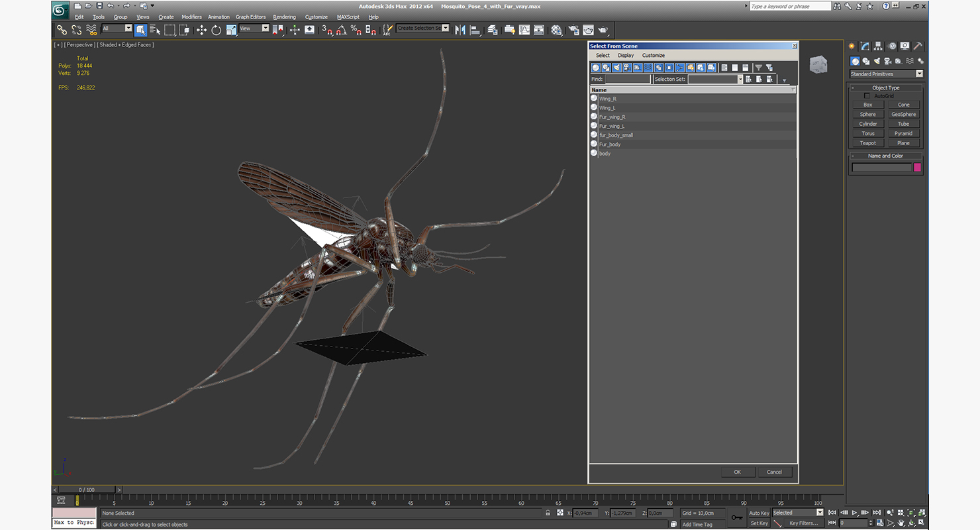Open the MAXScript menu

click(348, 17)
